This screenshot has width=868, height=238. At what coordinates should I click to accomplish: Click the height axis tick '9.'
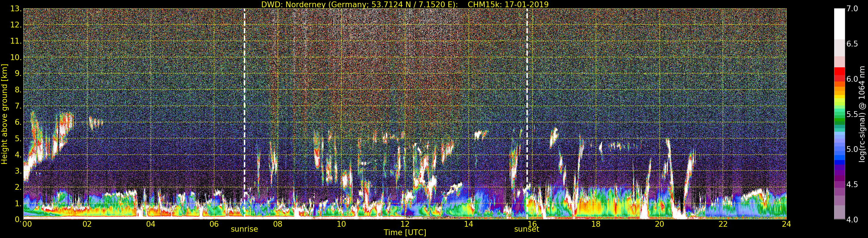click(18, 74)
